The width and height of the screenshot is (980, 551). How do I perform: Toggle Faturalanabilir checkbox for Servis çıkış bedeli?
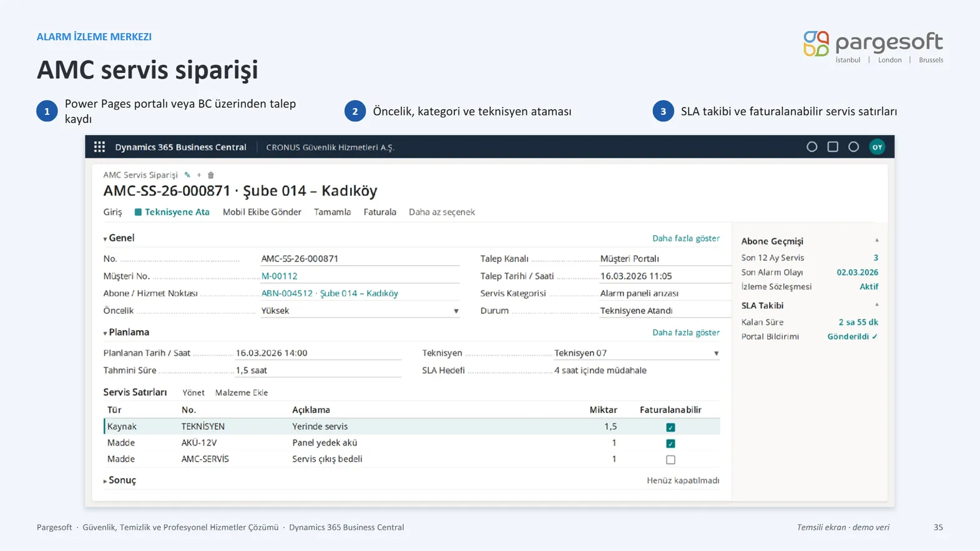[x=670, y=460]
